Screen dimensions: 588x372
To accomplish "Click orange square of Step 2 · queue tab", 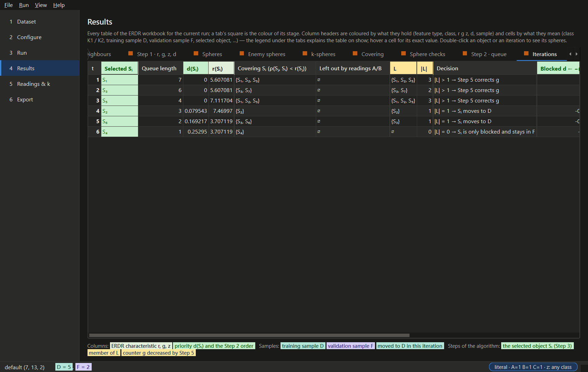I will pyautogui.click(x=465, y=53).
